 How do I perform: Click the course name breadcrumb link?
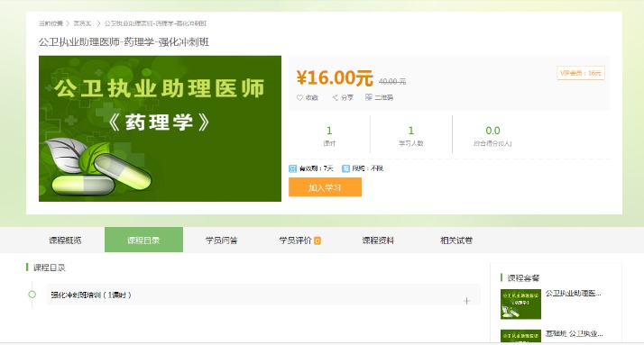click(155, 23)
